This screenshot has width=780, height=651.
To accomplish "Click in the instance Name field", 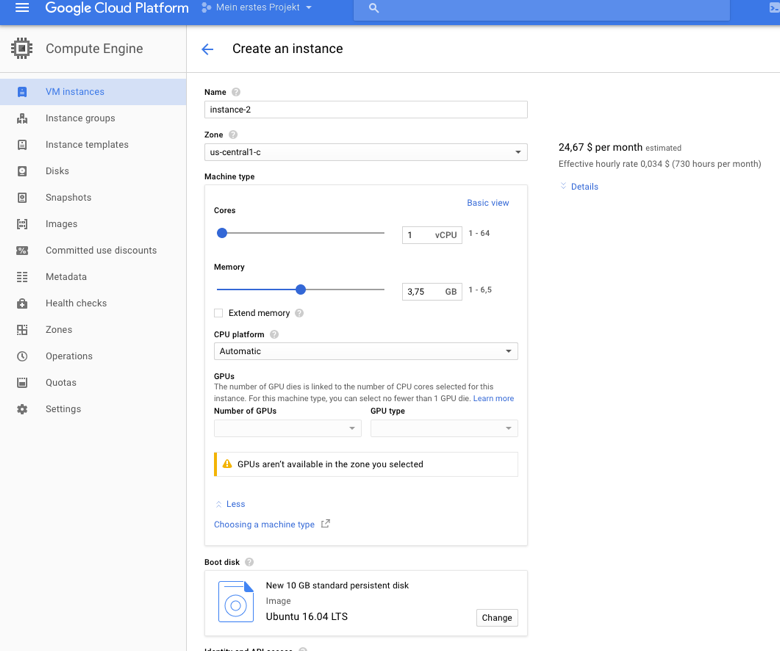I will pos(366,110).
